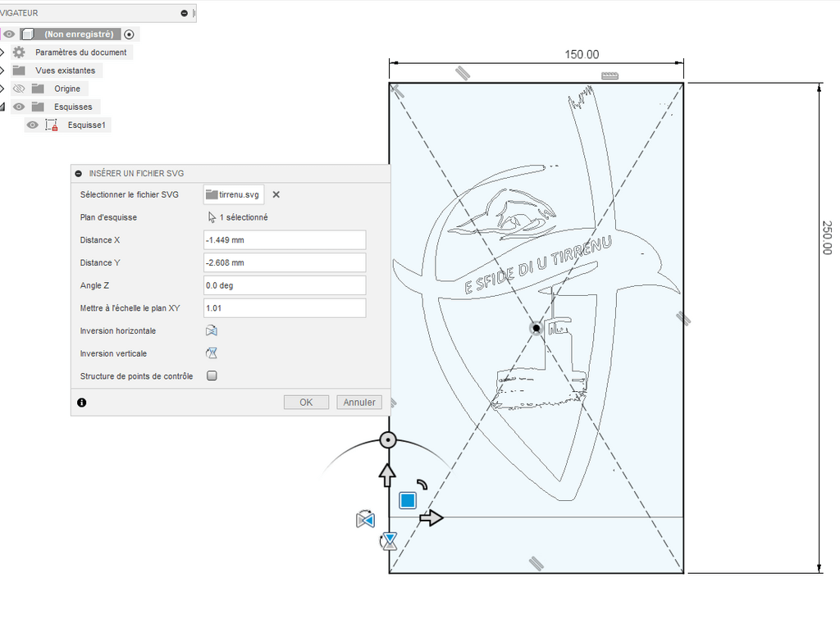Click the Plan d'esquisse selection field
The height and width of the screenshot is (619, 840).
tap(238, 217)
